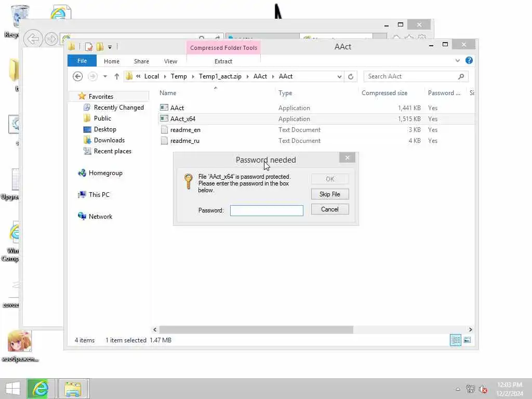Open the File ribbon tab
The image size is (532, 399).
tap(82, 61)
